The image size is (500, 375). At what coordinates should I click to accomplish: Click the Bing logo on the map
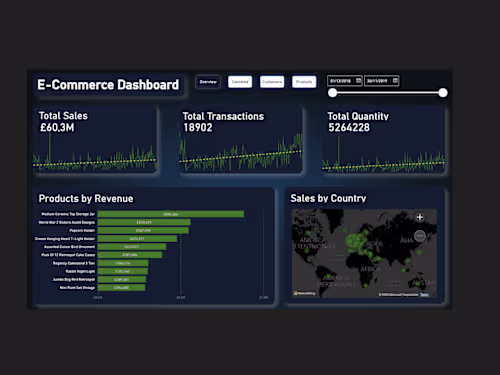304,293
